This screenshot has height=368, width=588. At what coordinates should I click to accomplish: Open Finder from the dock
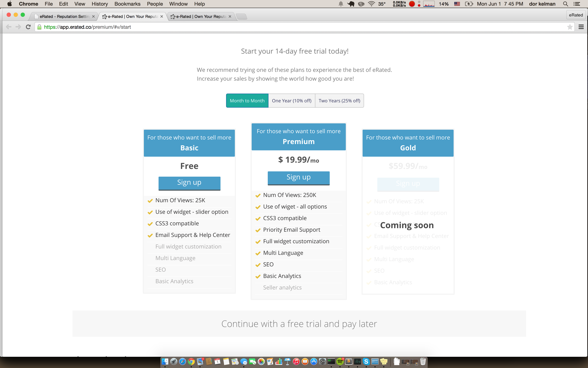[x=165, y=361]
